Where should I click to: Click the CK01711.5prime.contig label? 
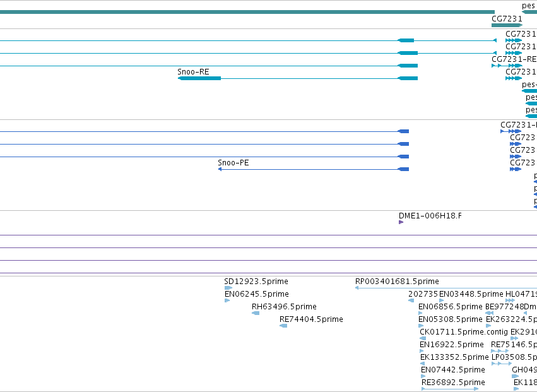464,332
